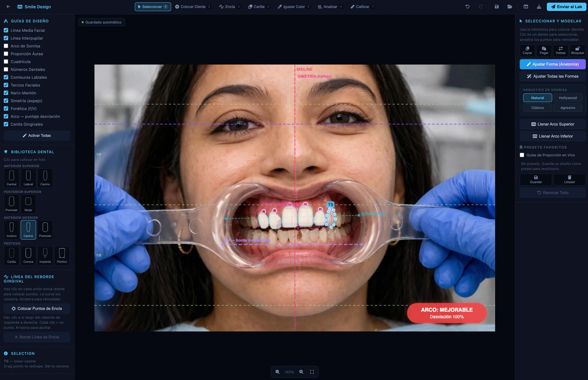
Task: Select the Implante prosthesis tooth icon
Action: click(45, 255)
